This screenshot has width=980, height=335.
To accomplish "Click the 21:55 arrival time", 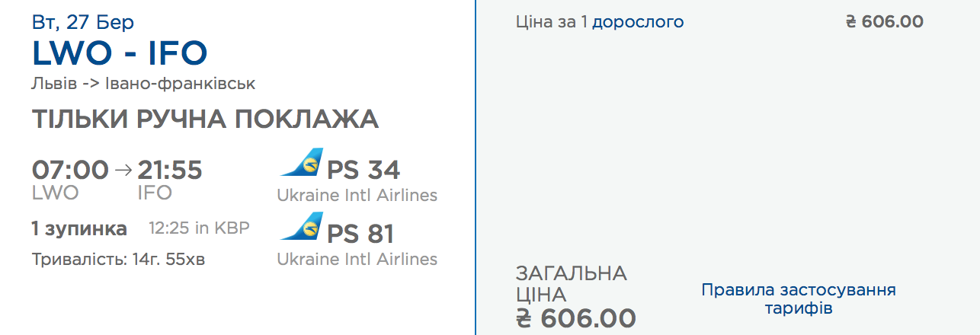I will [x=170, y=171].
